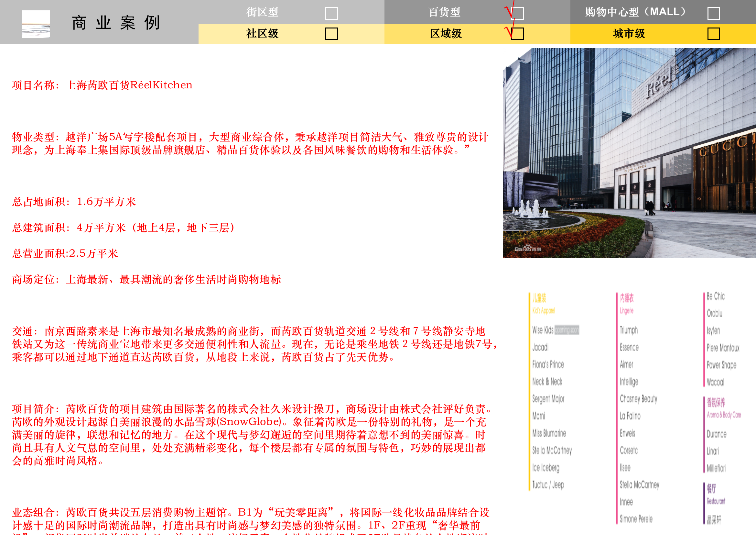Click the 项目名称 上海芮欧百货 line

click(x=102, y=85)
